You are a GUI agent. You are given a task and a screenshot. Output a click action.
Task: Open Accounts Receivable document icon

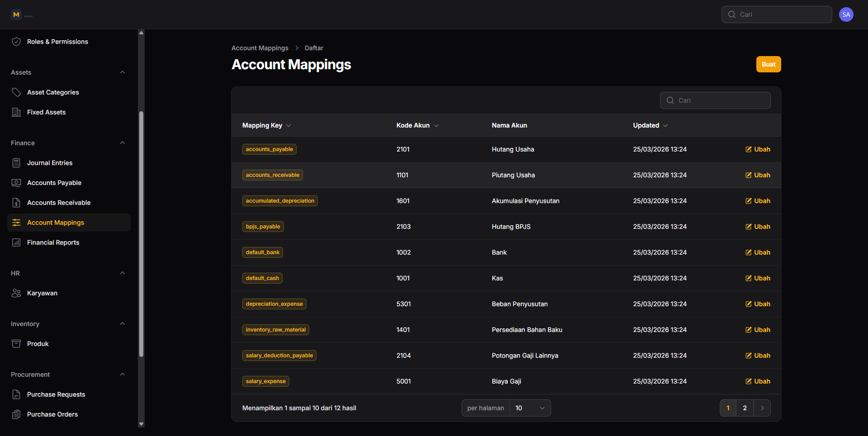click(16, 203)
